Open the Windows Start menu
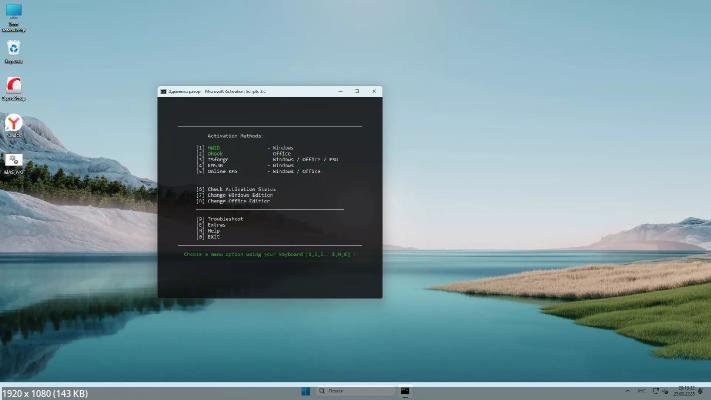The width and height of the screenshot is (711, 400). coord(306,391)
